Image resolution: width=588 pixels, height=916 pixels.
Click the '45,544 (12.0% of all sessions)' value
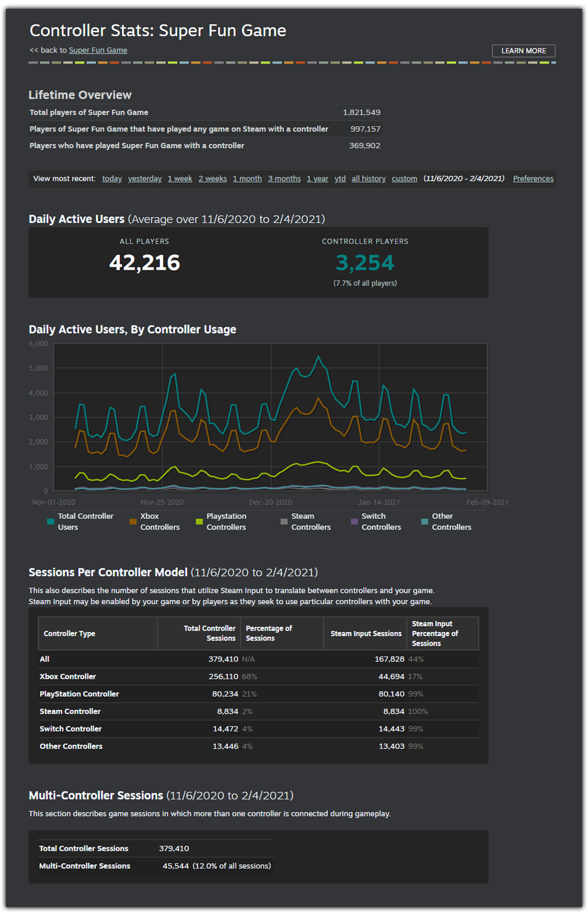pyautogui.click(x=217, y=866)
